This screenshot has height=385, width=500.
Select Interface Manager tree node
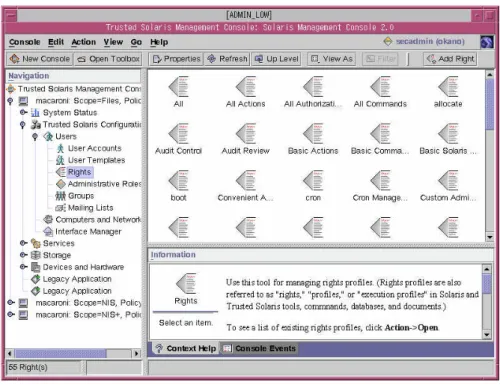(88, 231)
